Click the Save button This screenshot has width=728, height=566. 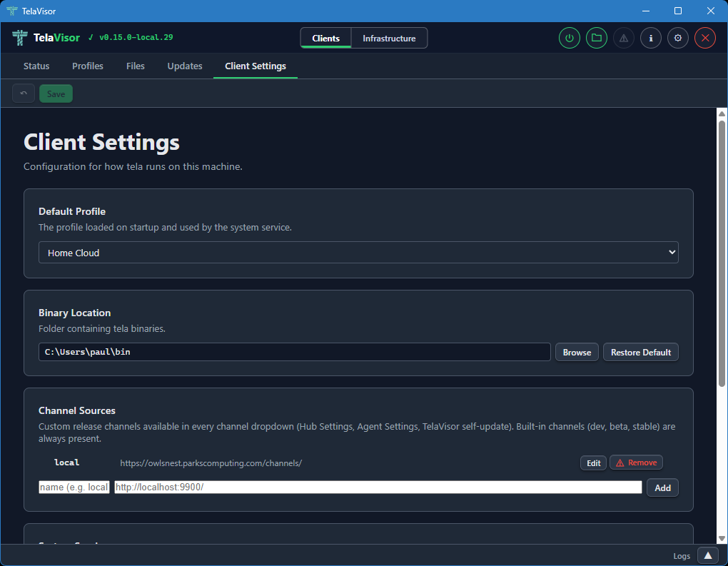tap(56, 94)
